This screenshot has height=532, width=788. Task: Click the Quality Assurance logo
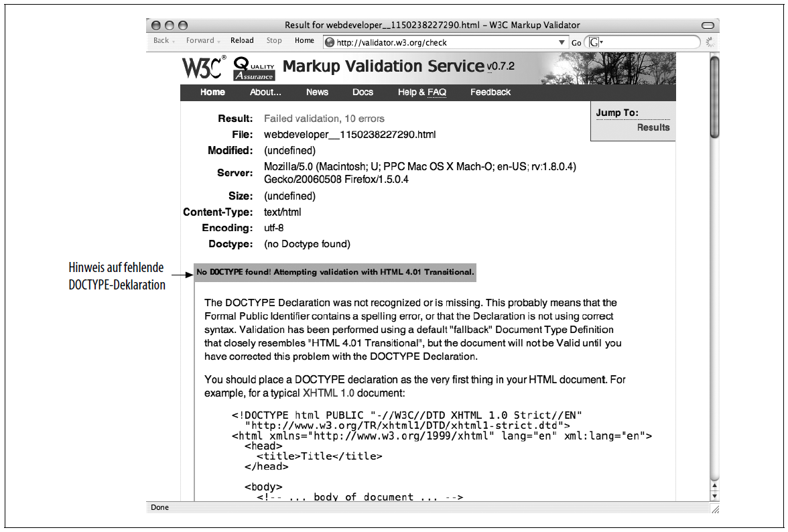coord(255,69)
